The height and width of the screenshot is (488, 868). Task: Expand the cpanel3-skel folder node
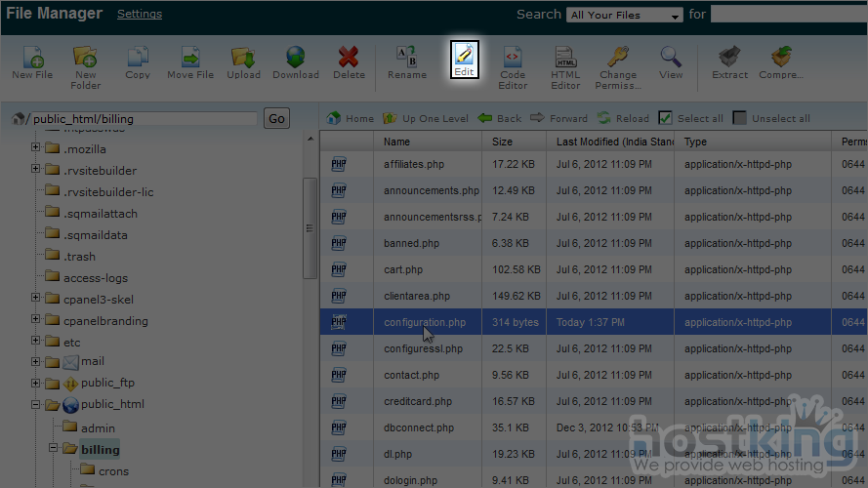[36, 298]
